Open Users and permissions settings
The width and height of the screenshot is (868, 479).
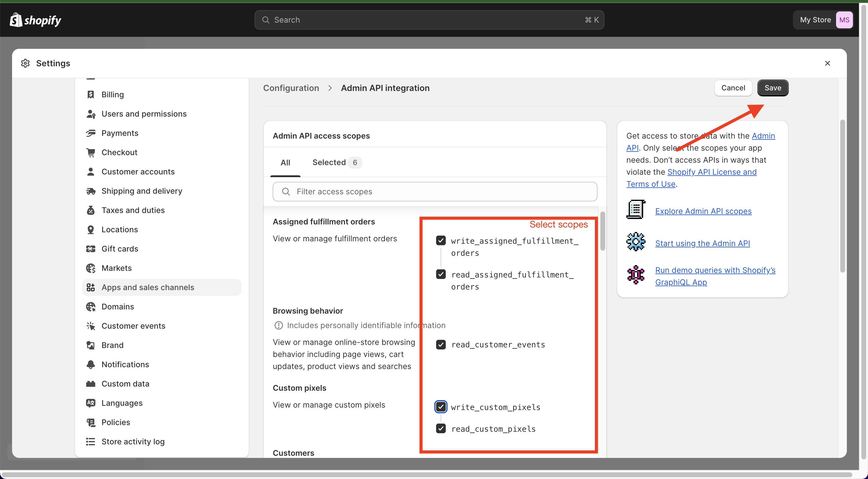[x=162, y=114]
